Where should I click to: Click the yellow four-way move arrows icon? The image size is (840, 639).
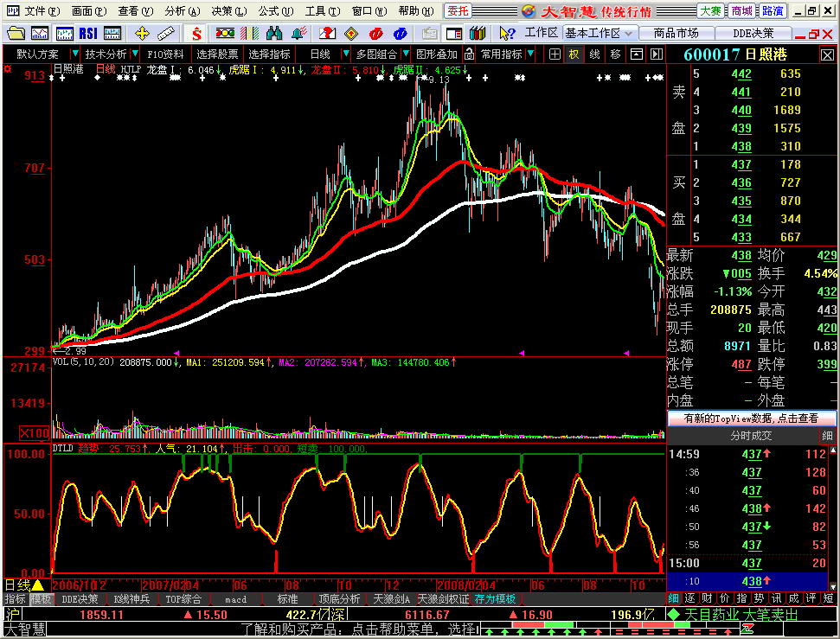click(x=141, y=34)
